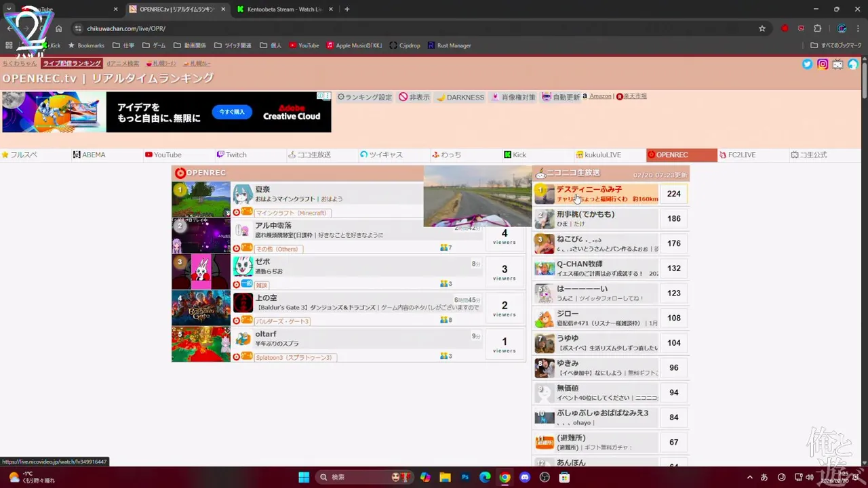
Task: Click the Windows Start button
Action: click(304, 477)
